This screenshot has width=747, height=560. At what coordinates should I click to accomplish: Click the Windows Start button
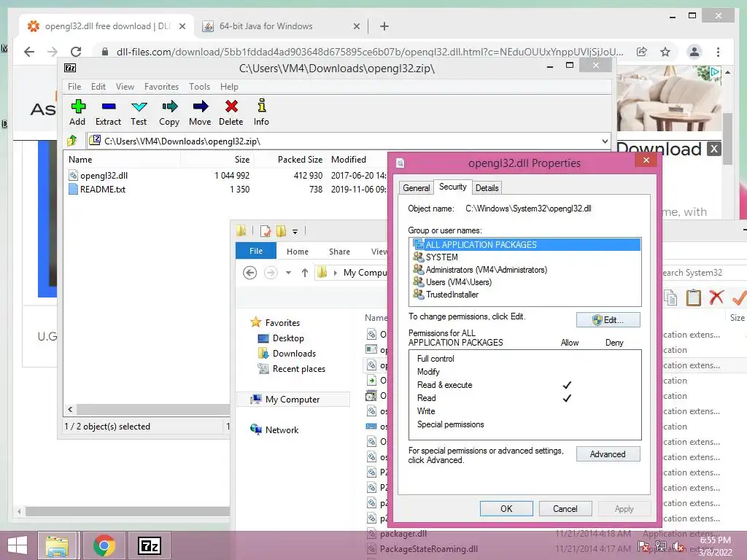pos(18,545)
